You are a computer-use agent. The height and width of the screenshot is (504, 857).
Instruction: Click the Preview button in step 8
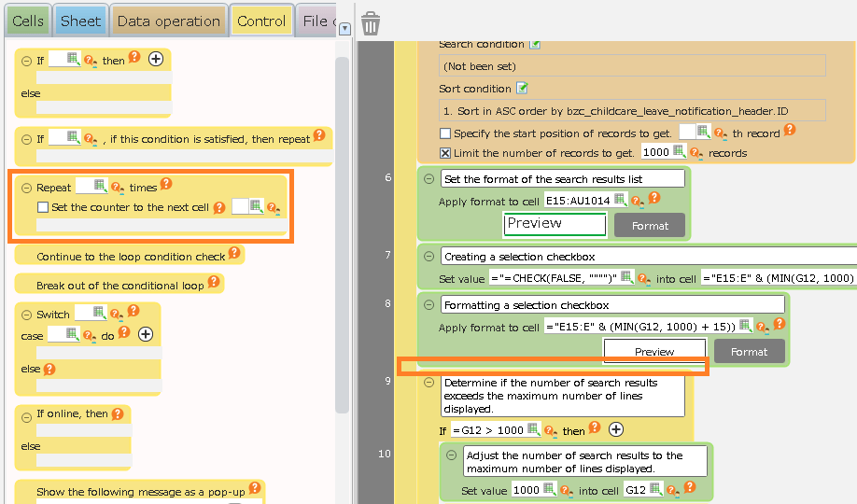click(654, 352)
